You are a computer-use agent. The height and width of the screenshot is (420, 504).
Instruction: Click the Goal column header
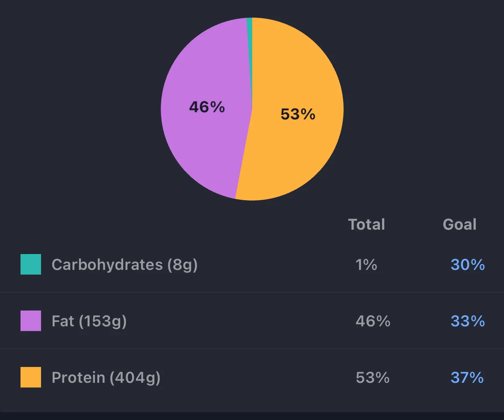[x=460, y=224]
